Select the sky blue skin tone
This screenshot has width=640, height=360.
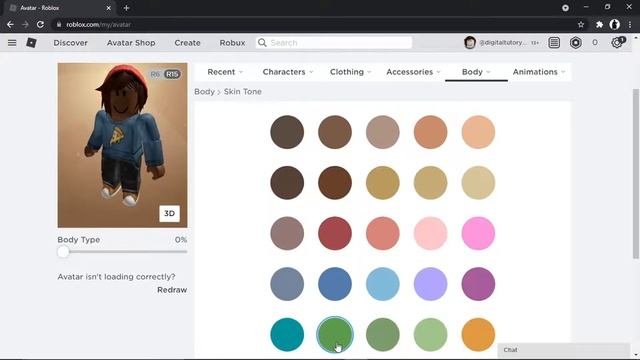click(x=382, y=284)
